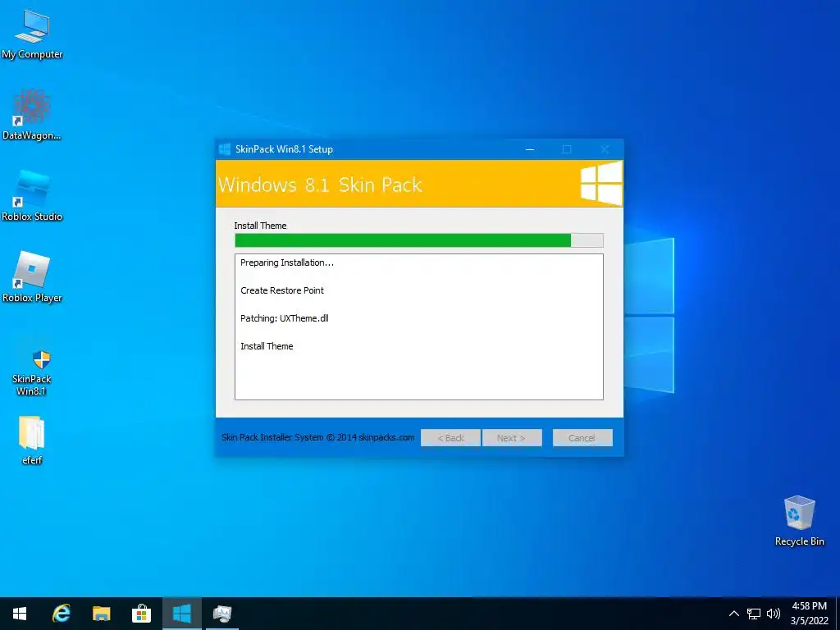
Task: Click the Skin Pack Installer System copyright text
Action: [317, 437]
